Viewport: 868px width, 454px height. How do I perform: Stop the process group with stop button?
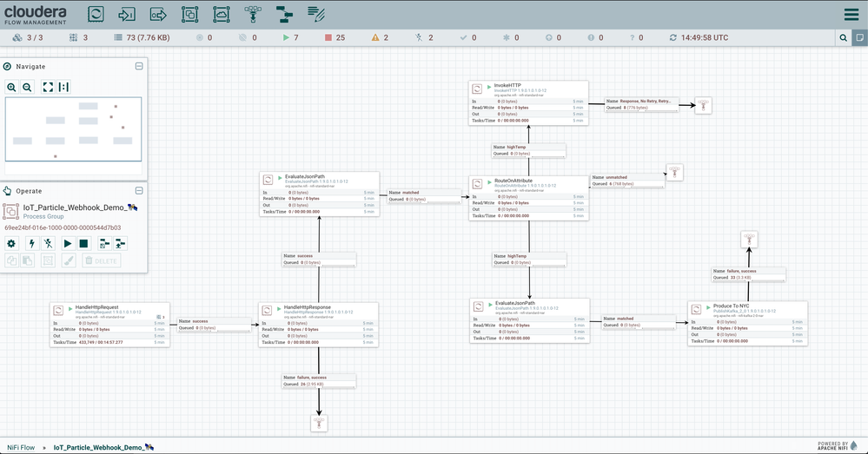coord(83,243)
